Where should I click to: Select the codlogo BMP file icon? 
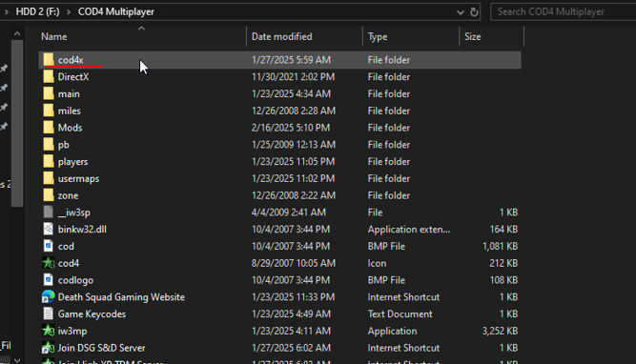point(49,280)
